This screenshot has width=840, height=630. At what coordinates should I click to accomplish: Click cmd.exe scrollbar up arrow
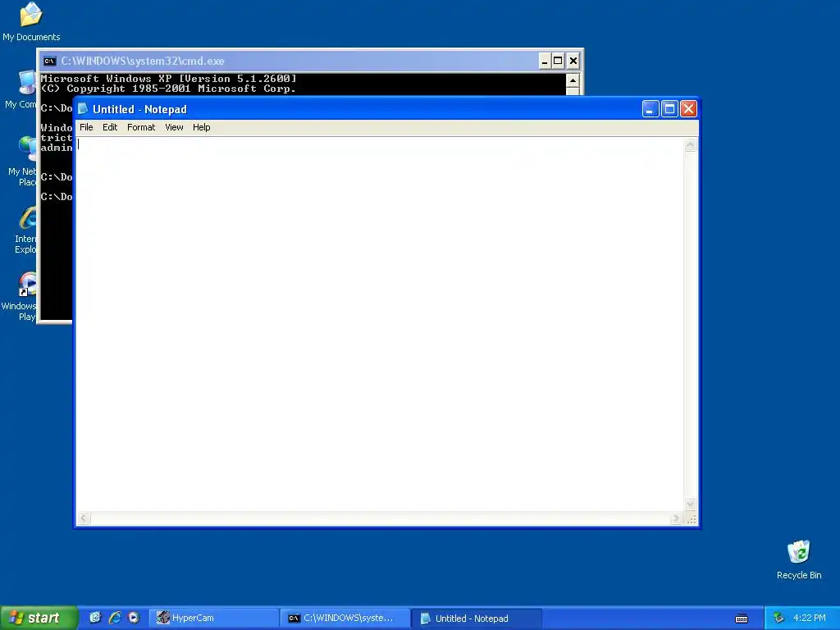point(572,80)
